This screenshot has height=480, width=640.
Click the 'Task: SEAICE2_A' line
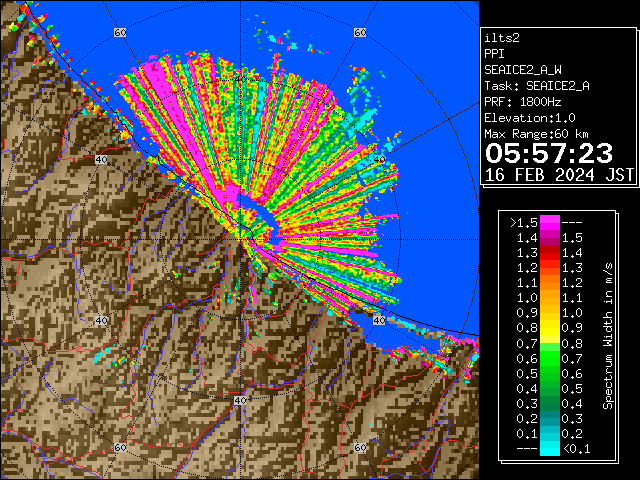[x=537, y=86]
